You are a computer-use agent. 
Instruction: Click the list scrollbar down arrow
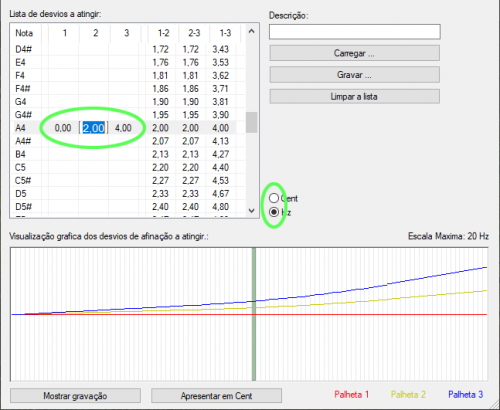252,211
